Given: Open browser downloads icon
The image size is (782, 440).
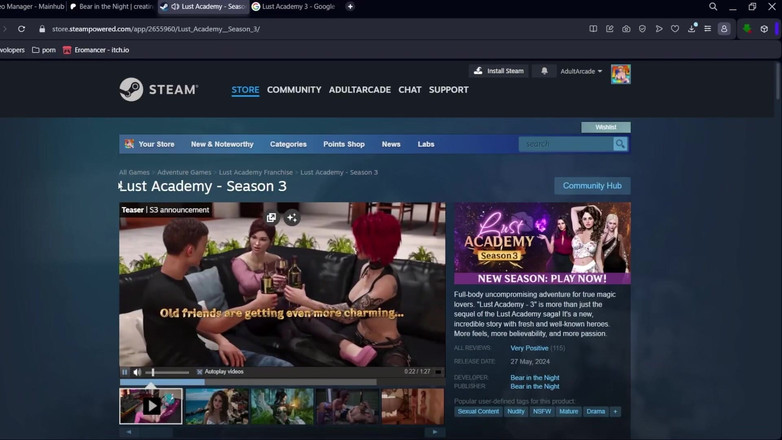Looking at the screenshot, I should click(691, 29).
